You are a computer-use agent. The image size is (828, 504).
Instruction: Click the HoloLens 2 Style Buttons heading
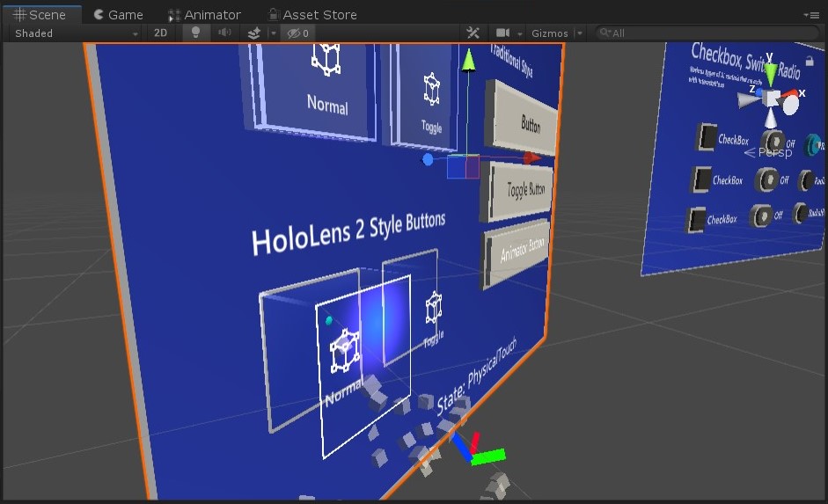348,234
